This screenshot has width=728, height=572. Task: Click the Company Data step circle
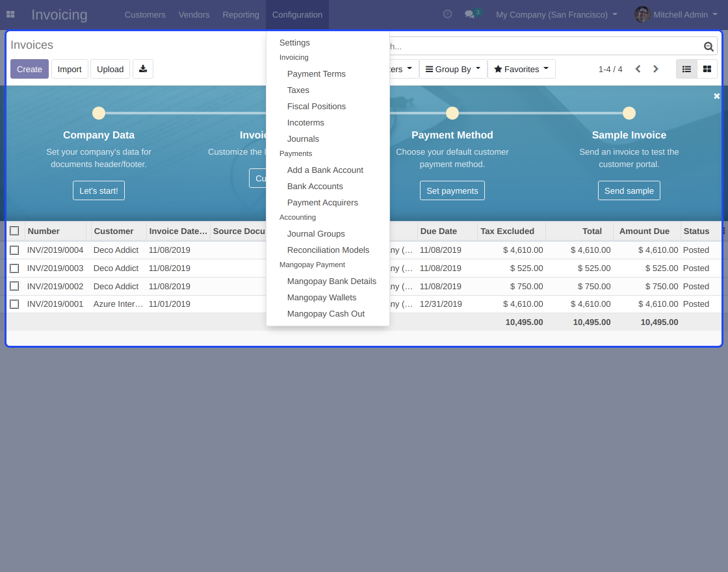coord(99,113)
